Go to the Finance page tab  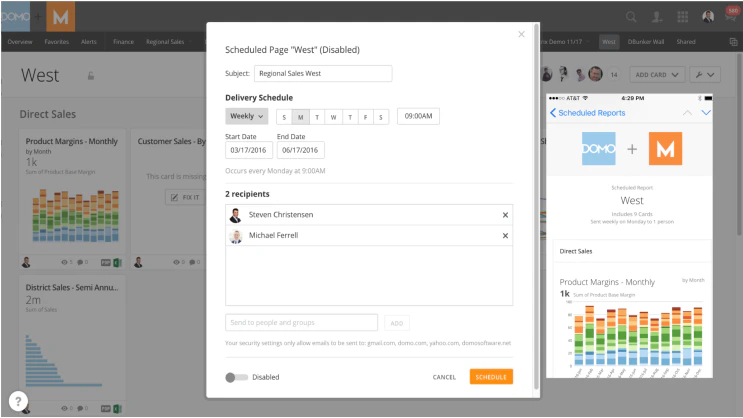123,42
